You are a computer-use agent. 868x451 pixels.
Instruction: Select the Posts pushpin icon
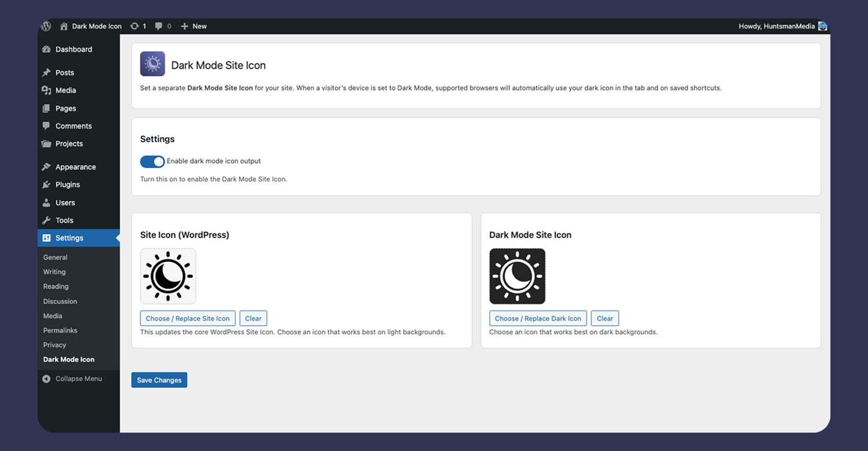[x=46, y=72]
